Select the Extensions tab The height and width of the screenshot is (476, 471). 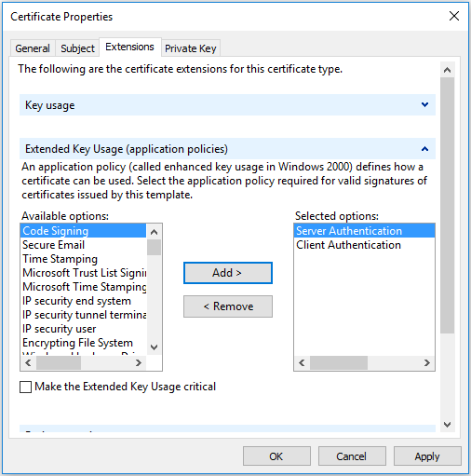point(129,48)
